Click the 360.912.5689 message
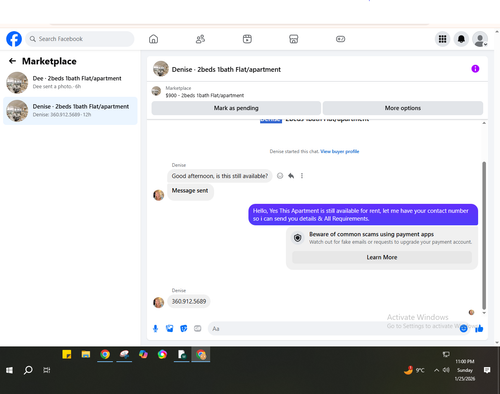Image resolution: width=500 pixels, height=394 pixels. tap(189, 301)
